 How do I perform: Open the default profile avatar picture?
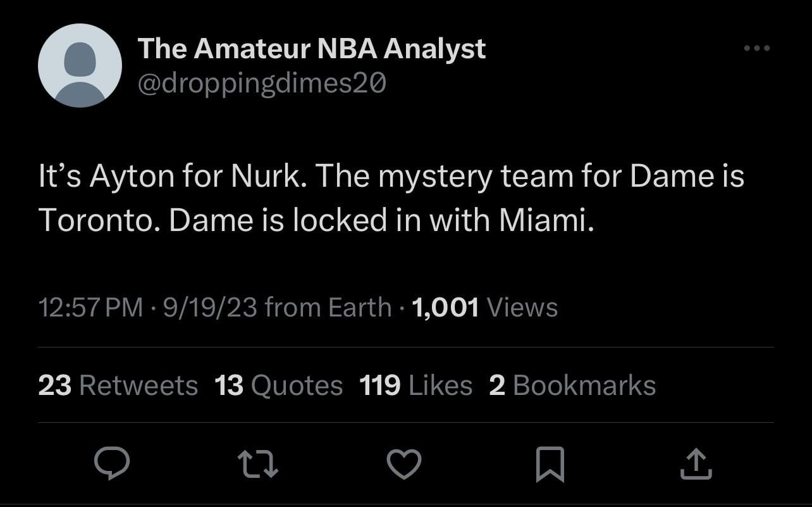click(x=80, y=66)
